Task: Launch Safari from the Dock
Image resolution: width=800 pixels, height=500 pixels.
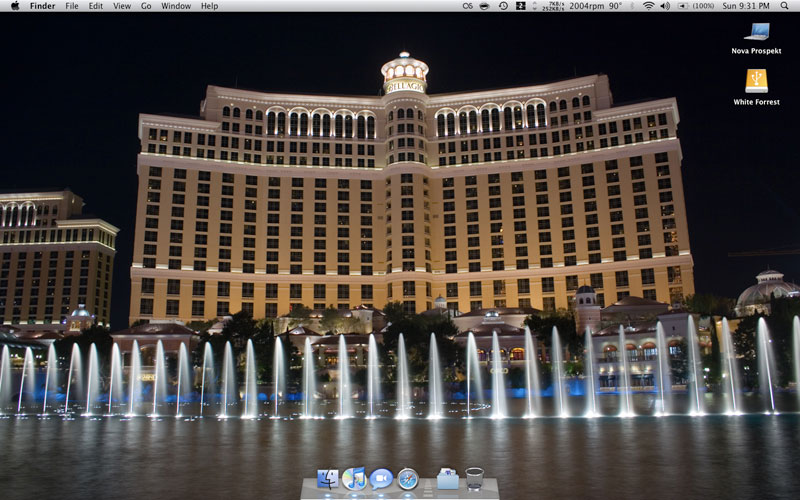Action: point(408,480)
